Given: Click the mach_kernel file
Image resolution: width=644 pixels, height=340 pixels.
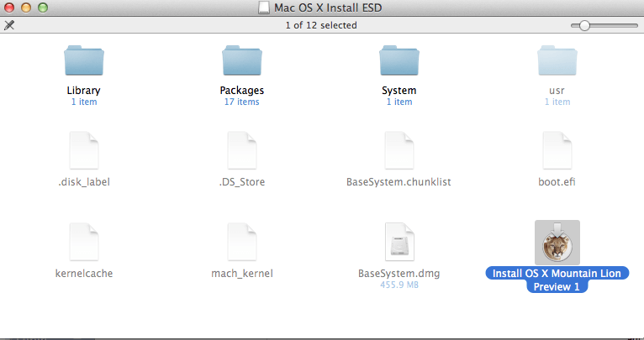Looking at the screenshot, I should (241, 243).
